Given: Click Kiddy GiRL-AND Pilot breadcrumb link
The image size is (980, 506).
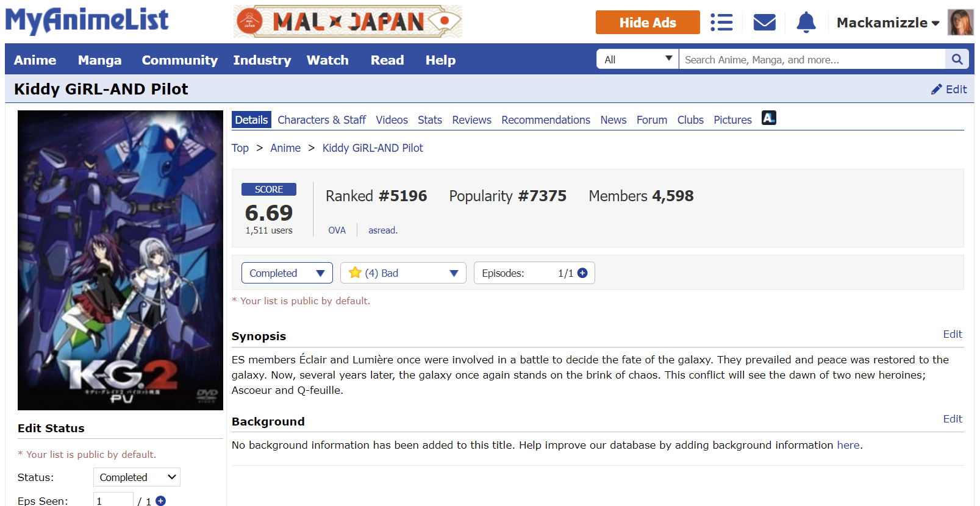Looking at the screenshot, I should (373, 148).
